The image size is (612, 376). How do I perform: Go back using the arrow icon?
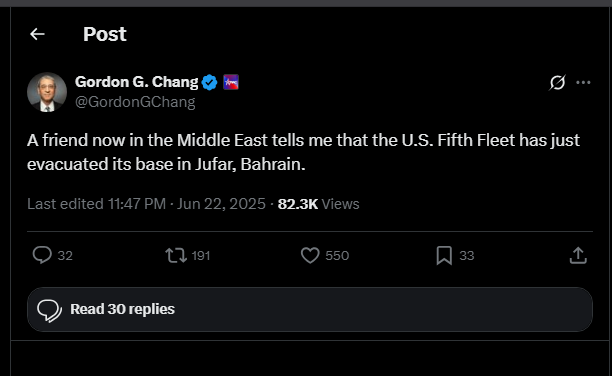37,34
